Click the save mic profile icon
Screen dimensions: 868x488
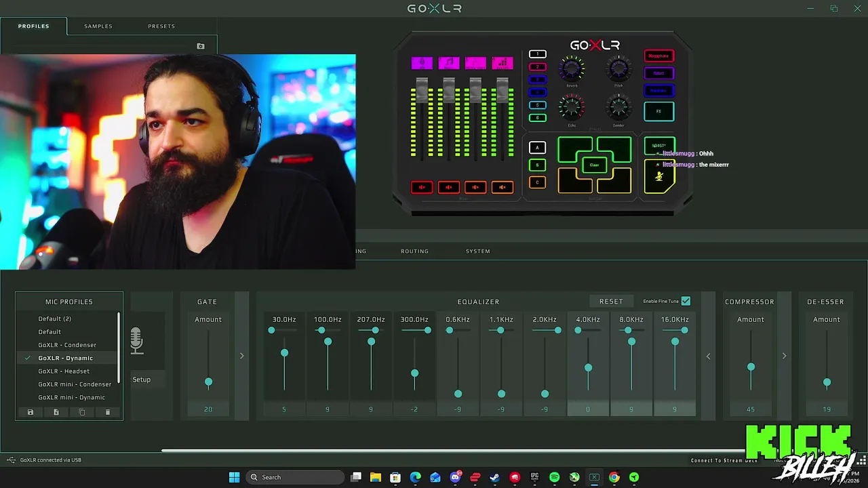[x=30, y=412]
